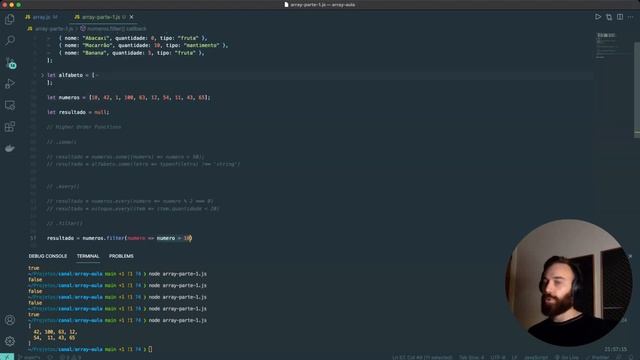Split the editor to the right

pyautogui.click(x=620, y=17)
